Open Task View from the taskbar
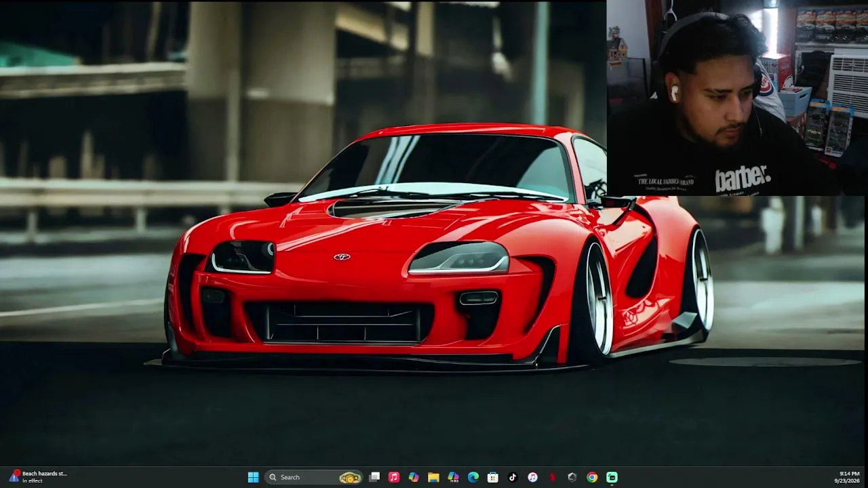The height and width of the screenshot is (488, 868). [374, 477]
